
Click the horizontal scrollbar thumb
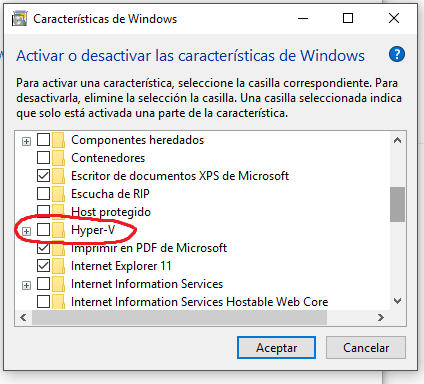pos(179,317)
